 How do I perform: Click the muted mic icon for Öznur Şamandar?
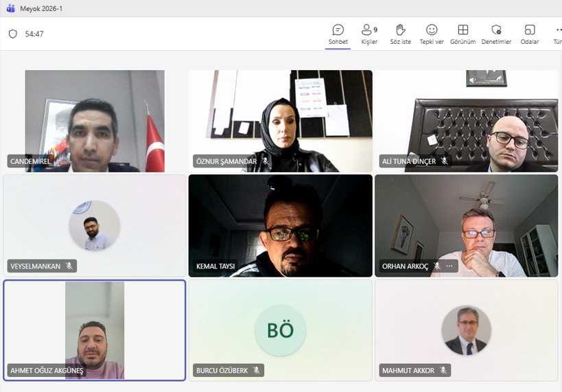tap(266, 161)
